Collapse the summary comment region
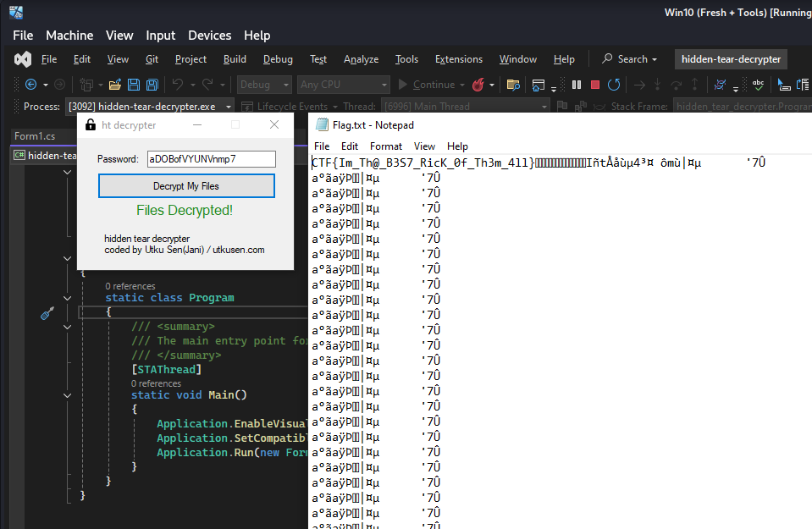Viewport: 812px width, 529px height. [x=69, y=327]
